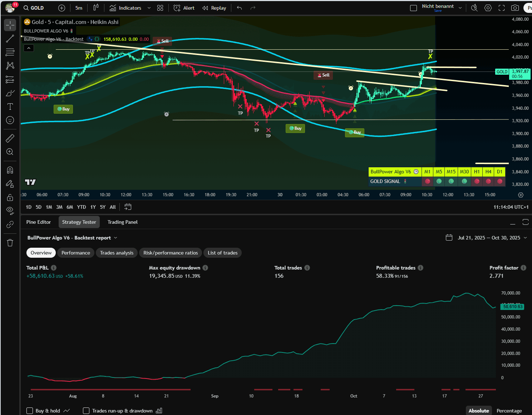
Task: Open the 5m time interval dropdown
Action: (79, 8)
